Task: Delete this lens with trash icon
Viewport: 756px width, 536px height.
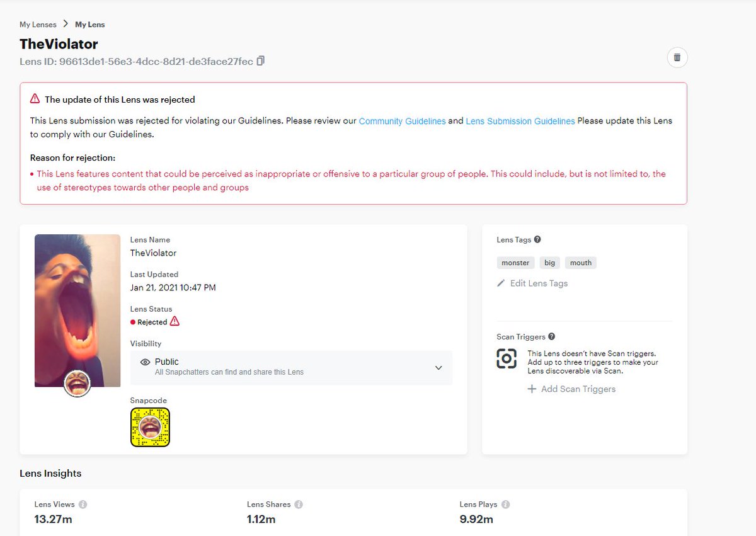Action: [677, 57]
